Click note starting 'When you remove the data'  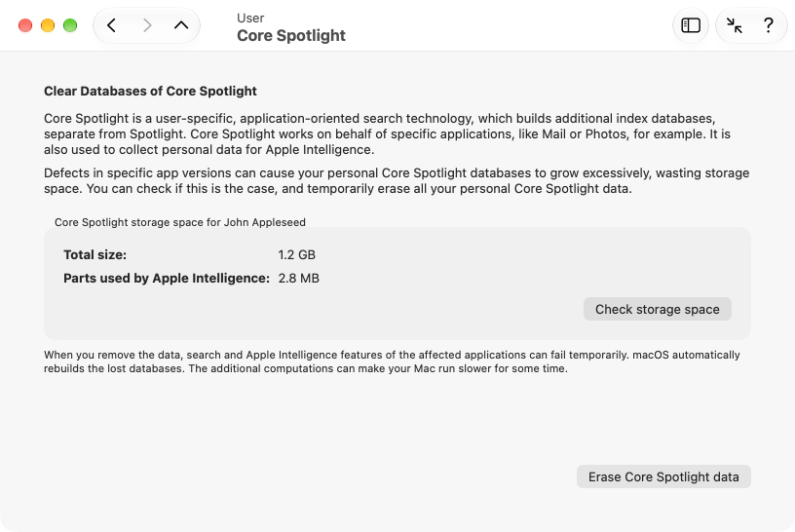(392, 361)
